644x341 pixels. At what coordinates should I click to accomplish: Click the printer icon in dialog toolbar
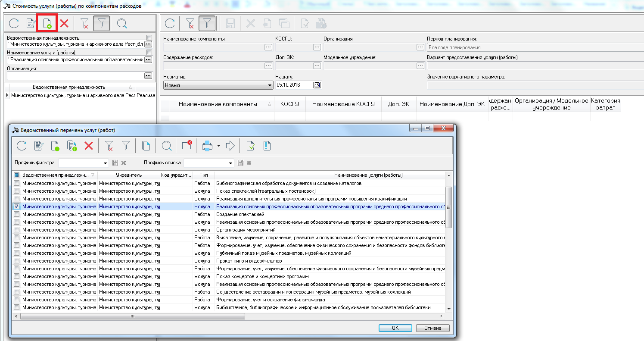click(x=207, y=146)
